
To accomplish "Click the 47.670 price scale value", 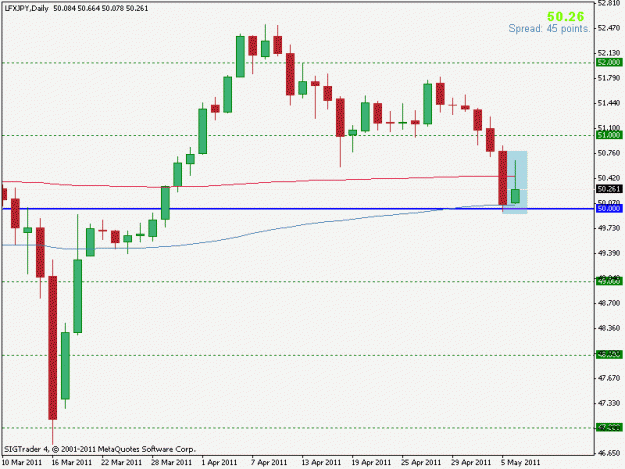I will pyautogui.click(x=609, y=378).
